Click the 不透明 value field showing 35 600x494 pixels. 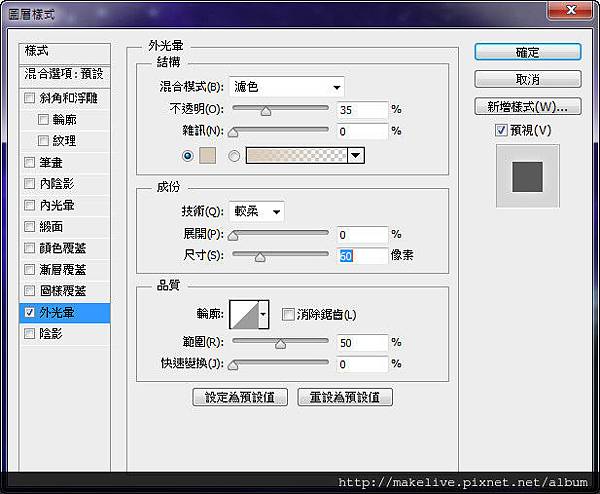362,110
